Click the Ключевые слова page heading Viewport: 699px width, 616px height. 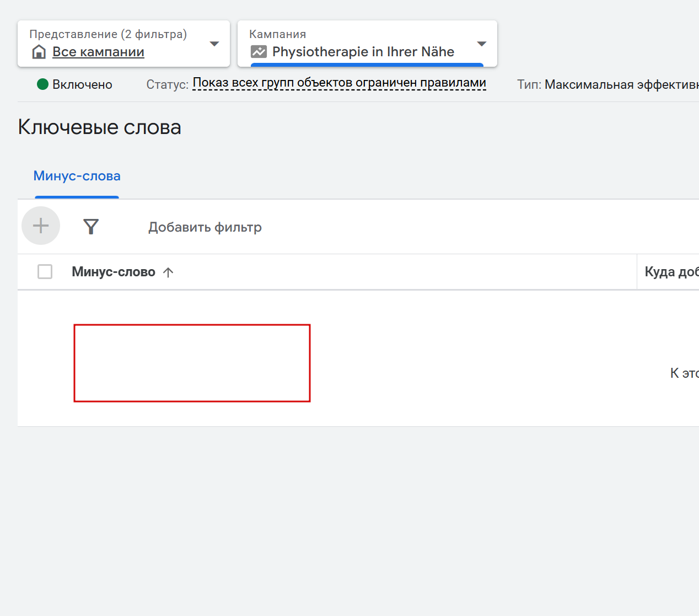[99, 127]
